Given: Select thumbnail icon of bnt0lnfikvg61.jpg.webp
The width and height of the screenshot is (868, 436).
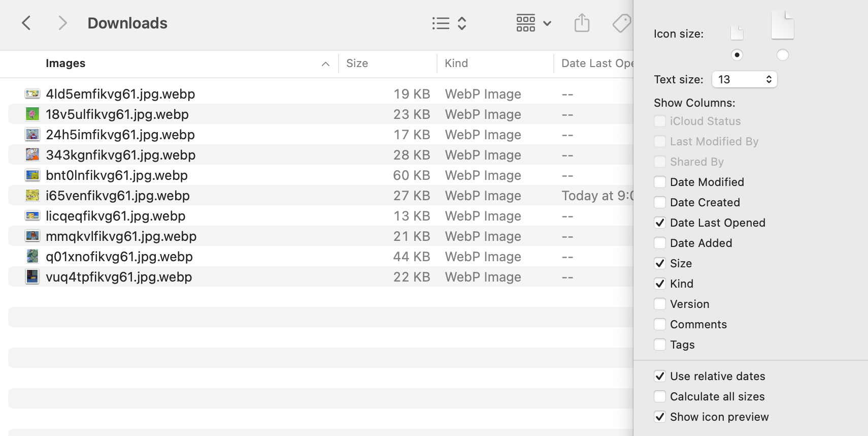Looking at the screenshot, I should point(32,175).
